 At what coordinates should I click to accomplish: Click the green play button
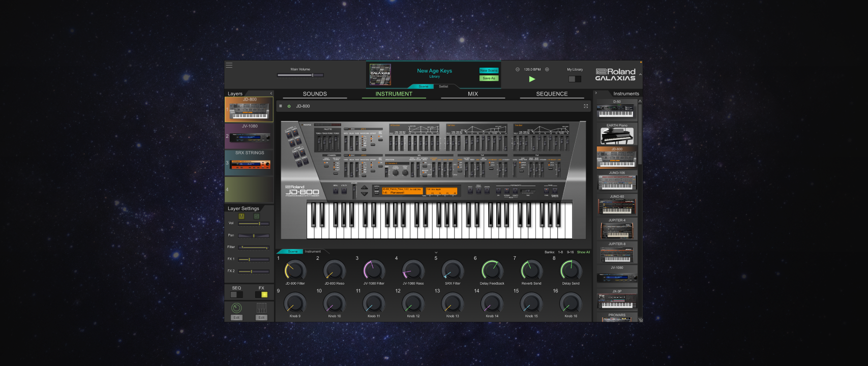(532, 79)
